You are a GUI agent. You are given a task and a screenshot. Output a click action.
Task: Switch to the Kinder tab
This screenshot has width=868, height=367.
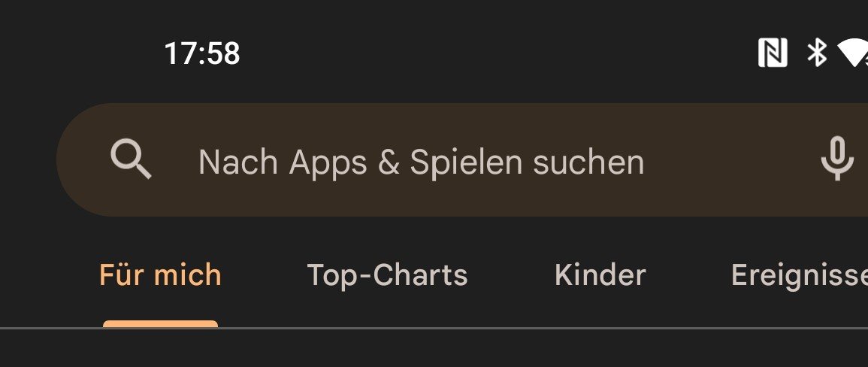click(x=600, y=275)
